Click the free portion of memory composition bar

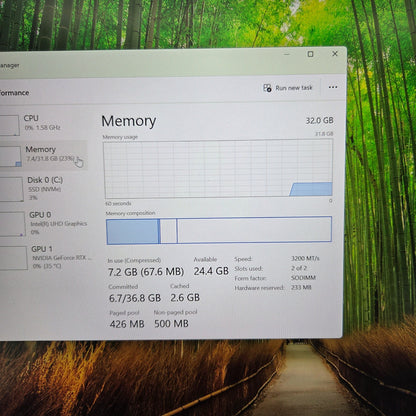point(254,229)
